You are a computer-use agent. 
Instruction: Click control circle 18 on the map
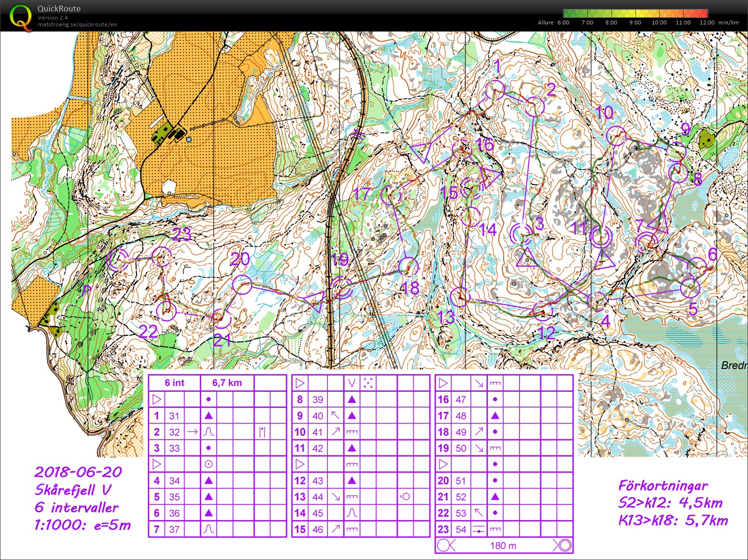(408, 267)
